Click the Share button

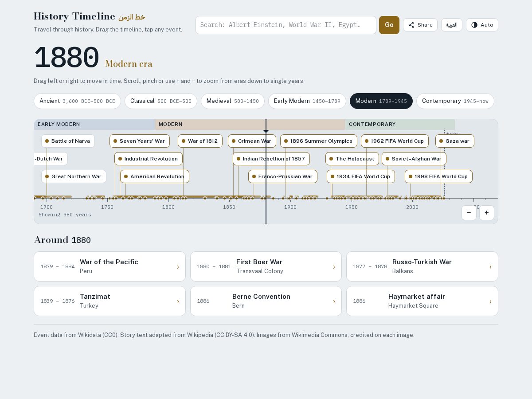[420, 25]
